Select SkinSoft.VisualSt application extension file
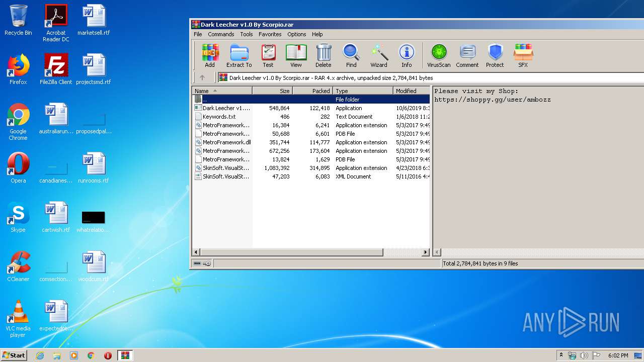This screenshot has height=362, width=644. [311, 168]
